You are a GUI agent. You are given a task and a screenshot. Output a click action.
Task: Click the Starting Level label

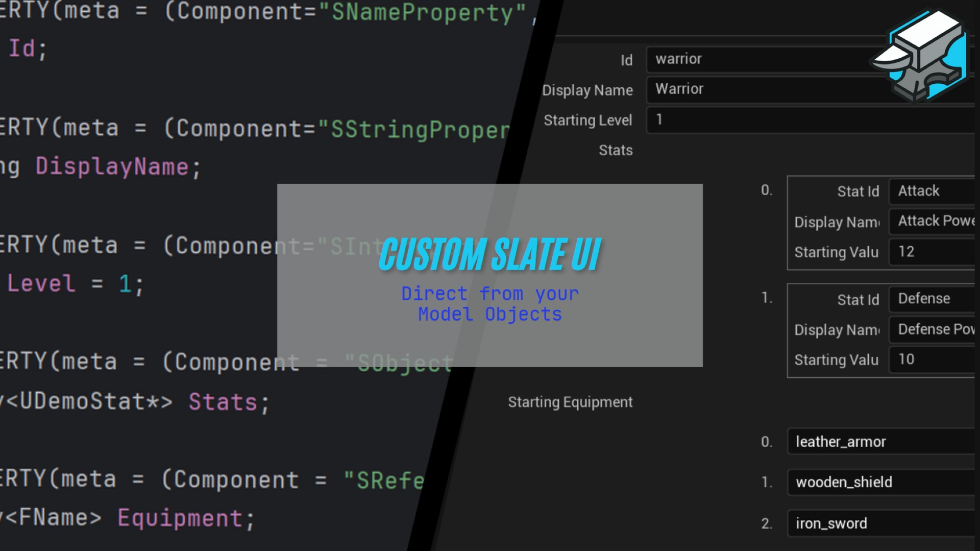pyautogui.click(x=588, y=121)
